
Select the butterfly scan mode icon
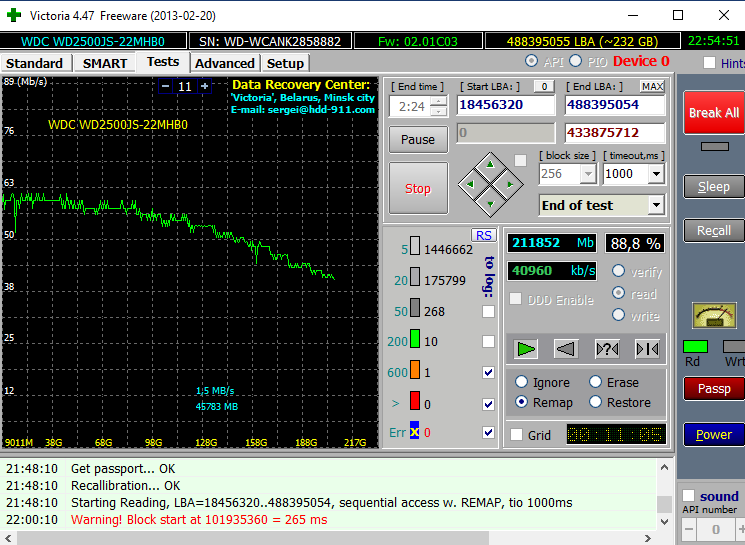[x=647, y=349]
